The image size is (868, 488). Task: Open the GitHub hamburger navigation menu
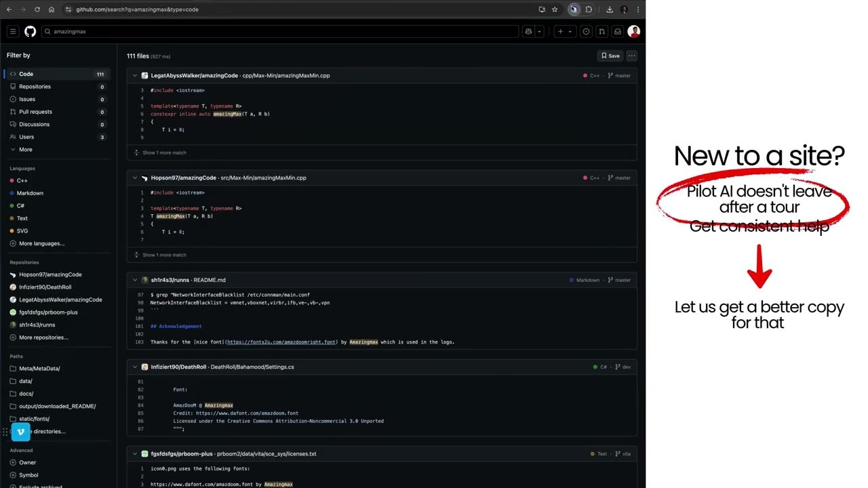13,31
